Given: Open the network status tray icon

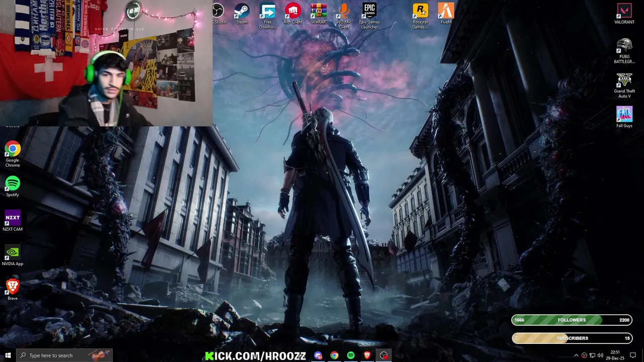Looking at the screenshot, I should (592, 355).
